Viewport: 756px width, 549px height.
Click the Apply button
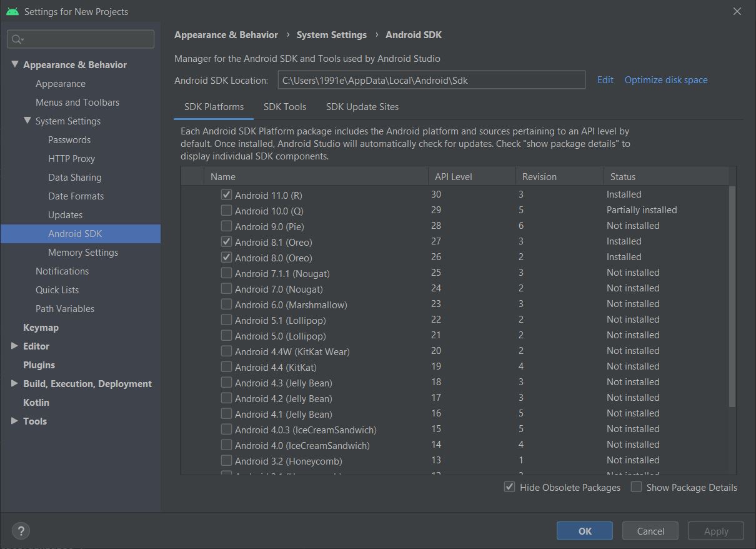[716, 531]
